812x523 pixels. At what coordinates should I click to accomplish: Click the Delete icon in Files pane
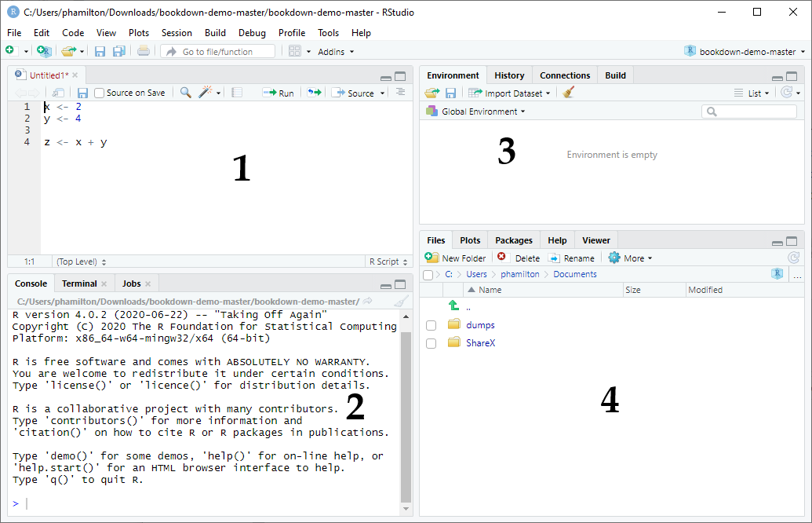coord(503,258)
